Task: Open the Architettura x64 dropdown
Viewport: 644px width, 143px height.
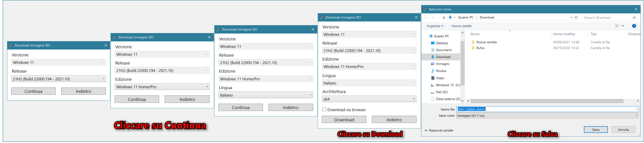Action: tap(369, 99)
